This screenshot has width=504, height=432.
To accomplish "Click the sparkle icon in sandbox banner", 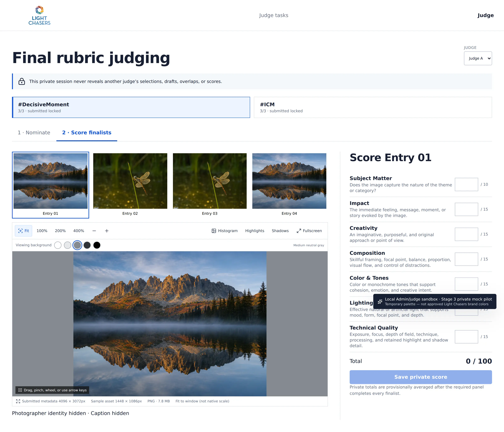I will pyautogui.click(x=380, y=301).
